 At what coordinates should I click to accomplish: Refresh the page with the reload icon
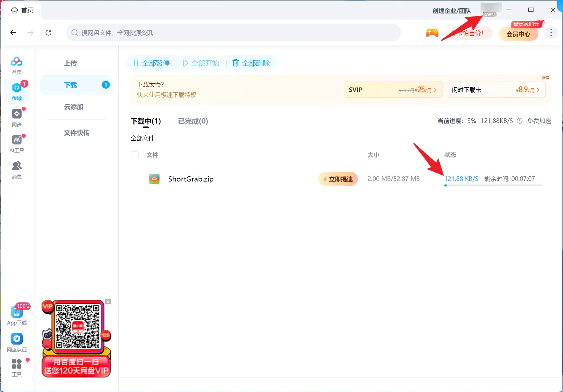click(48, 33)
